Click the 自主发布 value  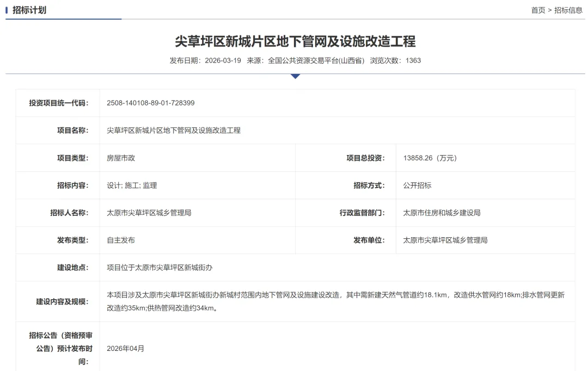tap(121, 240)
